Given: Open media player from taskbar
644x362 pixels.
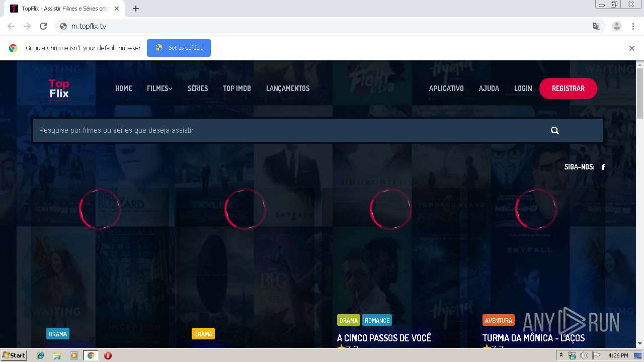Looking at the screenshot, I should pos(74,355).
